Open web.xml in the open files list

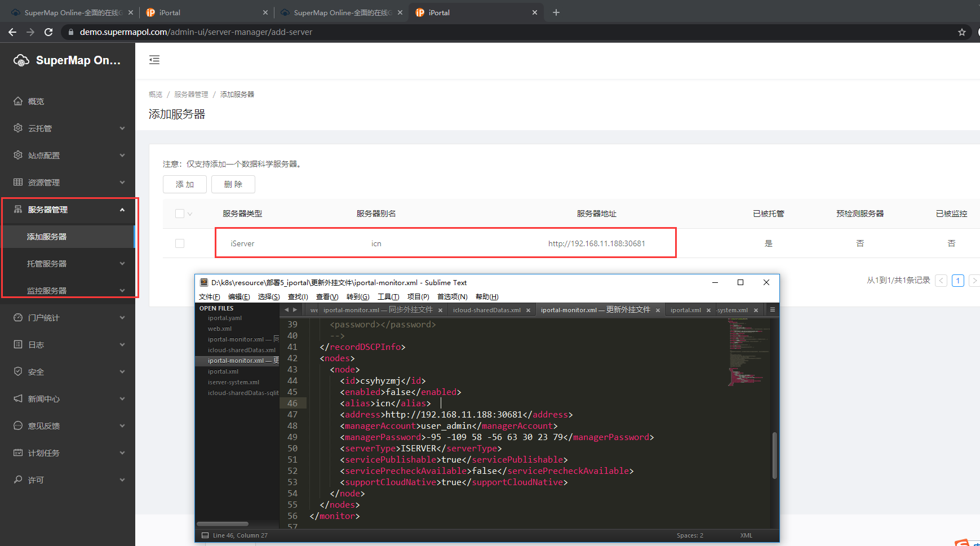point(220,329)
